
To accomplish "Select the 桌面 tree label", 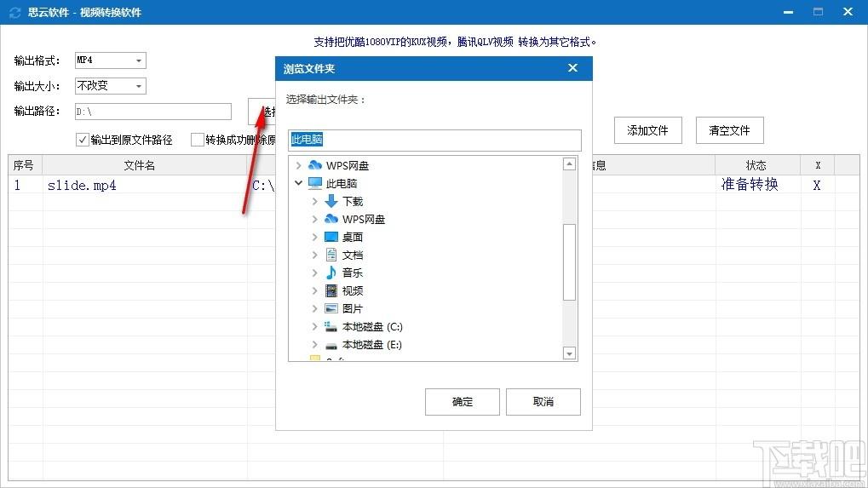I will coord(353,237).
